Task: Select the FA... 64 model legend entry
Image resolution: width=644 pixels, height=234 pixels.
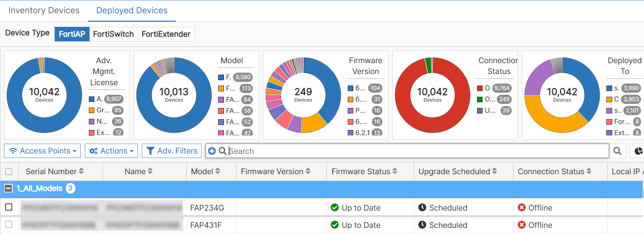Action: [235, 100]
